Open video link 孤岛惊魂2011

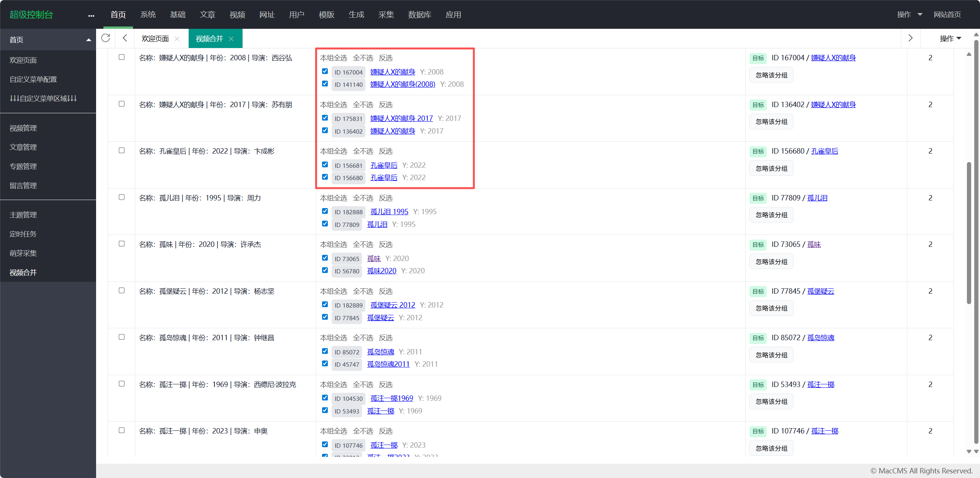(x=388, y=364)
